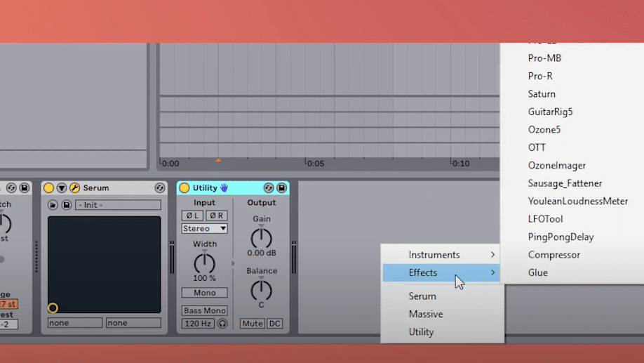Viewport: 644px width, 363px height.
Task: Toggle the DC filter button
Action: pos(274,324)
